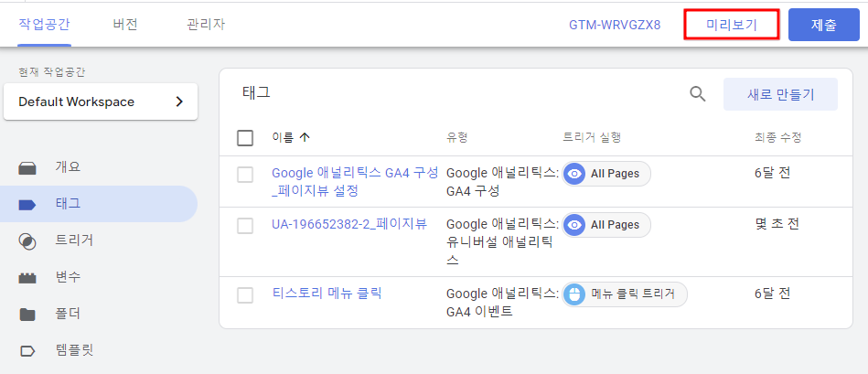868x374 pixels.
Task: Click '몇 초 전' last modified value
Action: click(777, 224)
